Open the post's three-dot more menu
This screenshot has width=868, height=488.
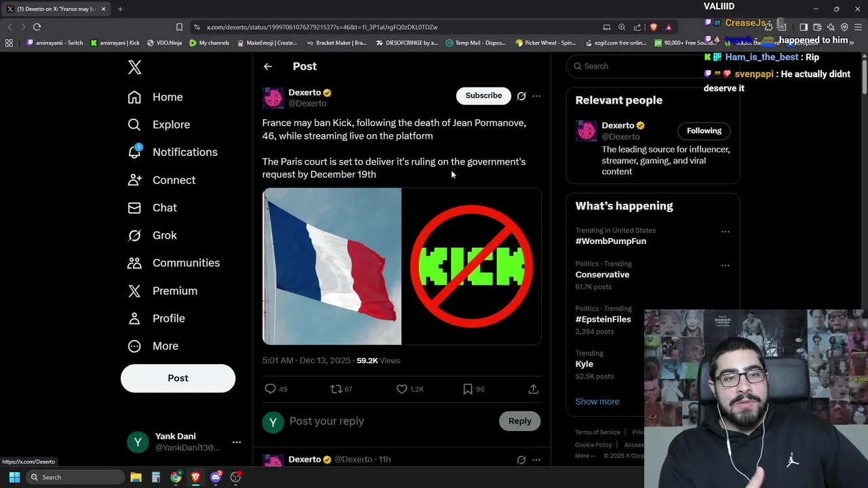coord(536,96)
